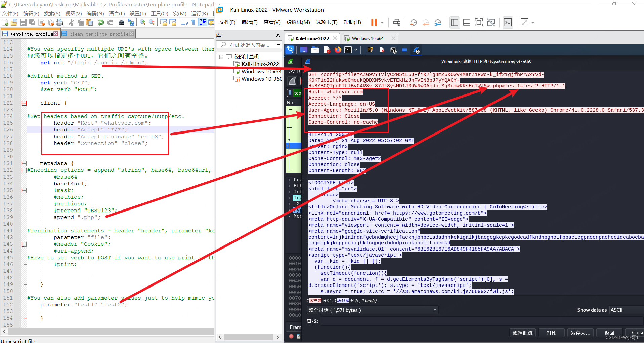Collapse fold marker at line 131
The width and height of the screenshot is (644, 343).
click(24, 163)
